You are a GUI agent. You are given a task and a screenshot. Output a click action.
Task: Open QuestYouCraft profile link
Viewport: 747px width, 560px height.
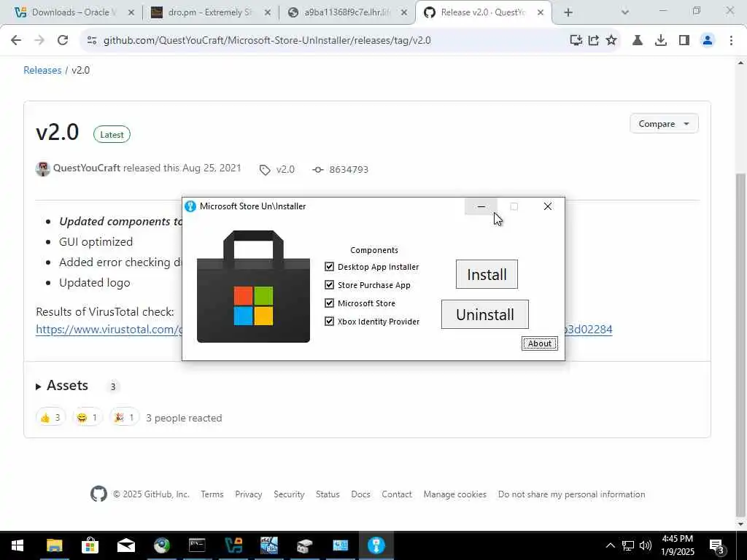coord(87,168)
